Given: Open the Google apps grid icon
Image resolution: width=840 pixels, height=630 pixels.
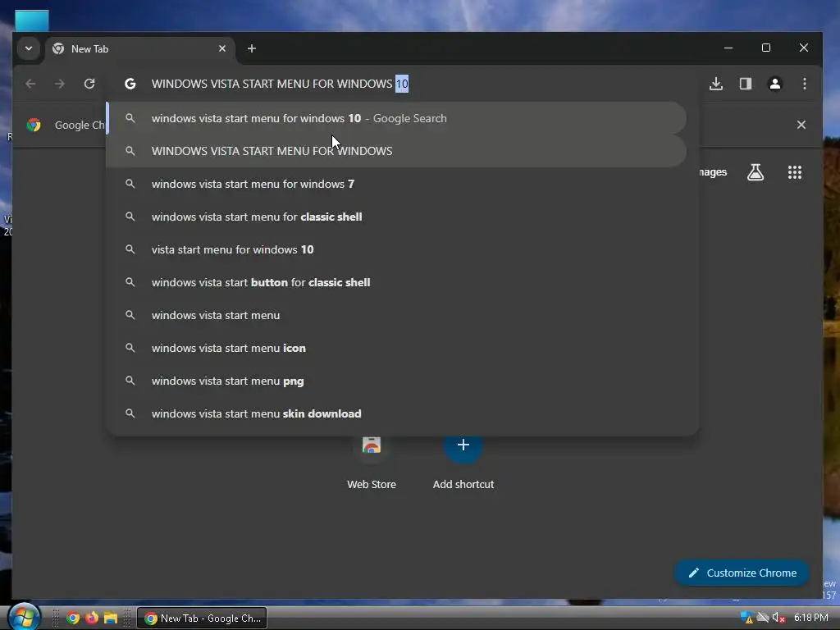Looking at the screenshot, I should pos(794,172).
